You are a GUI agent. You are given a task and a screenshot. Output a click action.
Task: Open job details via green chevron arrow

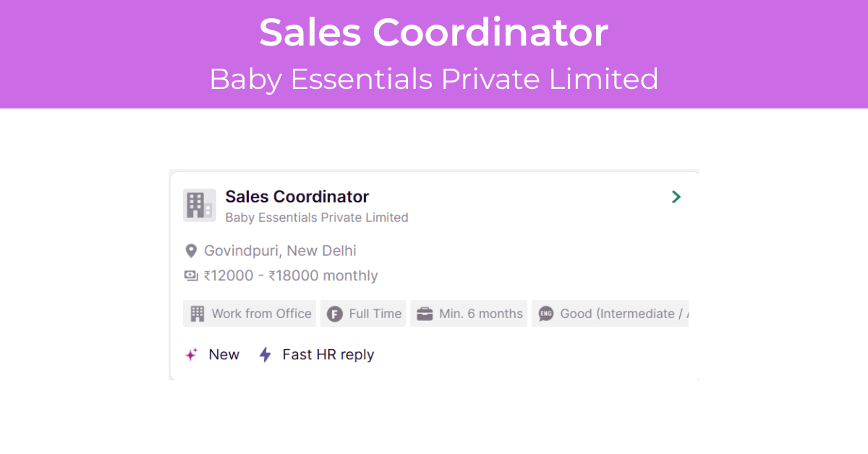(676, 197)
